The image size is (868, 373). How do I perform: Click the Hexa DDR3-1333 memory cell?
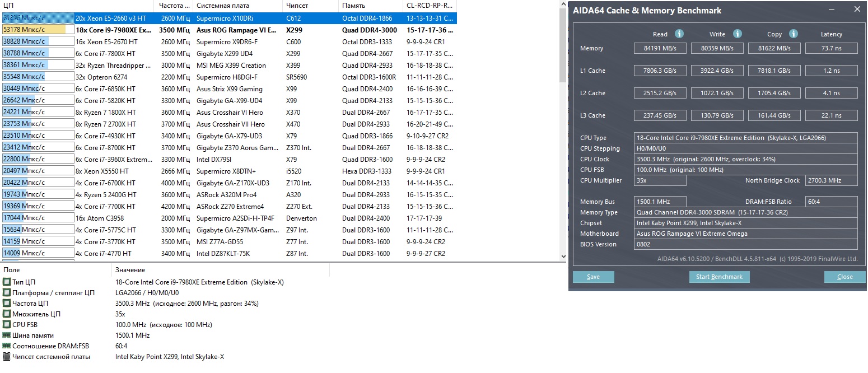point(367,171)
